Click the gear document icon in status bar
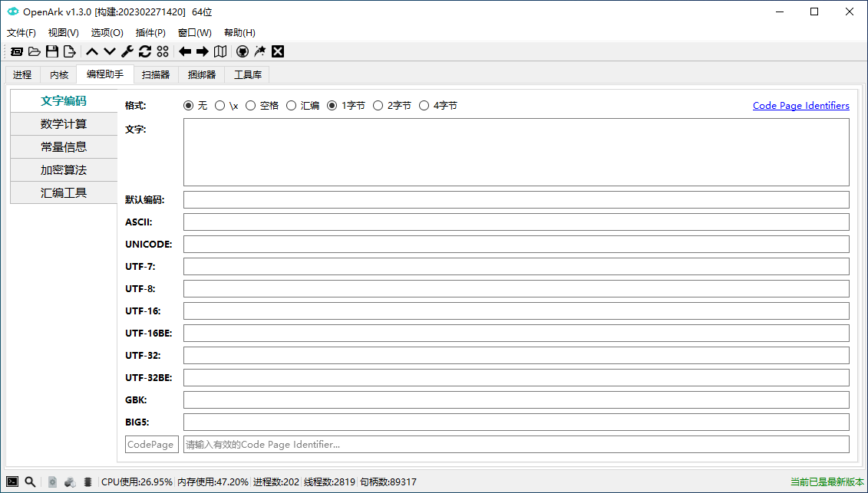This screenshot has height=493, width=868. pos(52,482)
